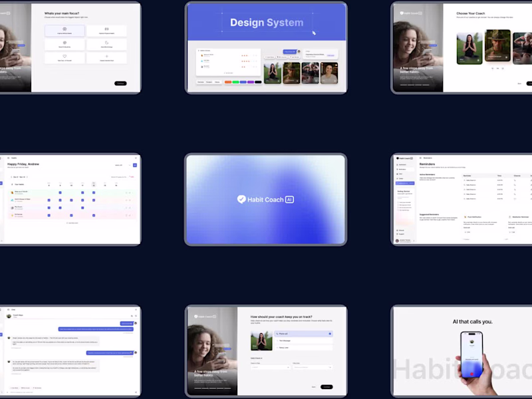The height and width of the screenshot is (399, 532).
Task: Select the Improve Physical Health dumbbell card
Action: click(106, 31)
